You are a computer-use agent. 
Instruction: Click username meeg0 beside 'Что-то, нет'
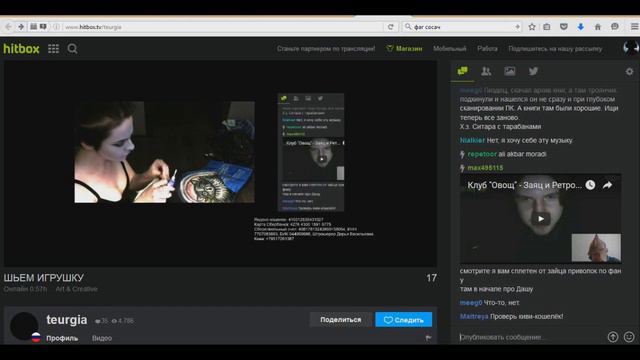471,302
